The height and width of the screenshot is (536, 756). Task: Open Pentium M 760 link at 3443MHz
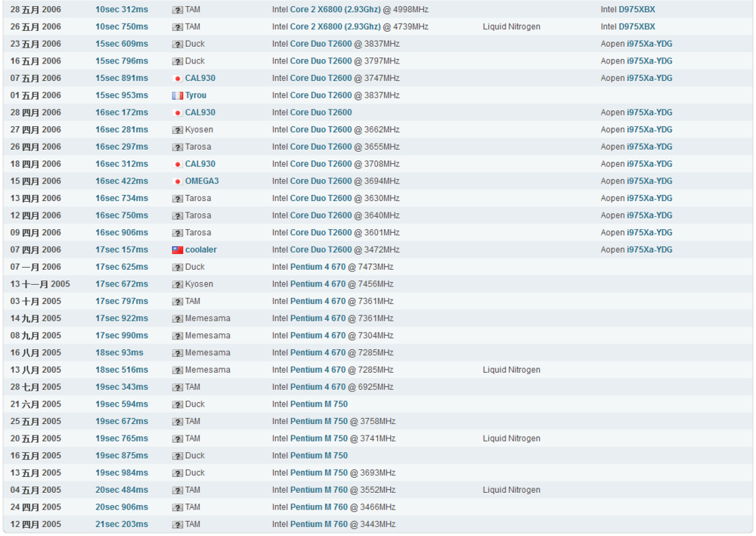click(x=319, y=525)
